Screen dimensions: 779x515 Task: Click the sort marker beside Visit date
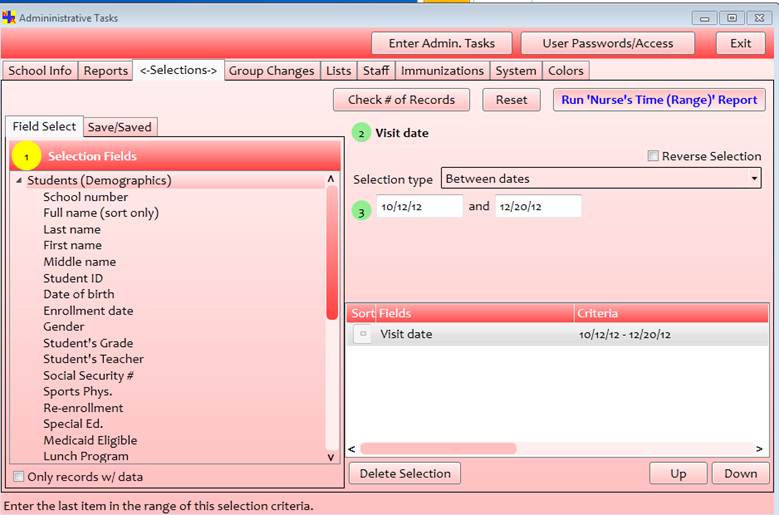363,334
